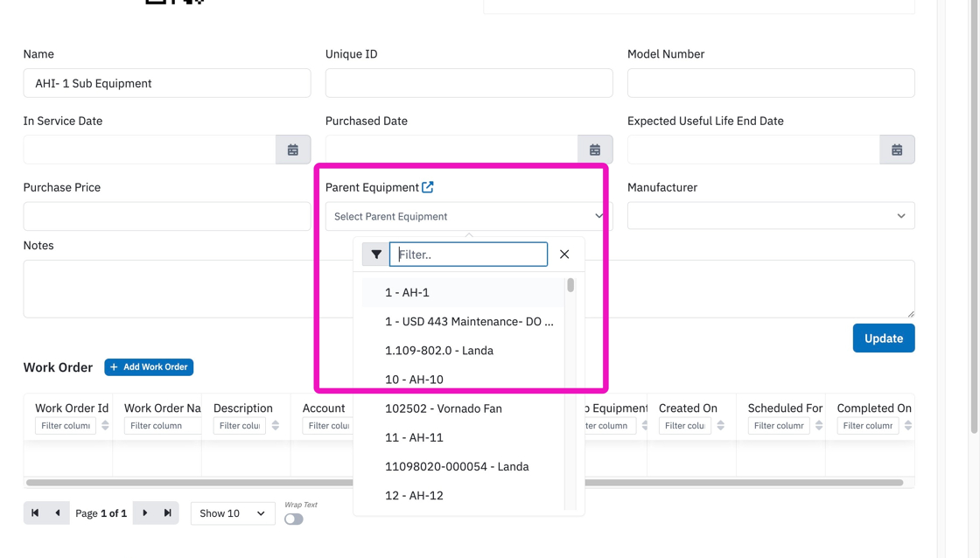This screenshot has width=980, height=558.
Task: Click the Account filter column box
Action: 327,426
